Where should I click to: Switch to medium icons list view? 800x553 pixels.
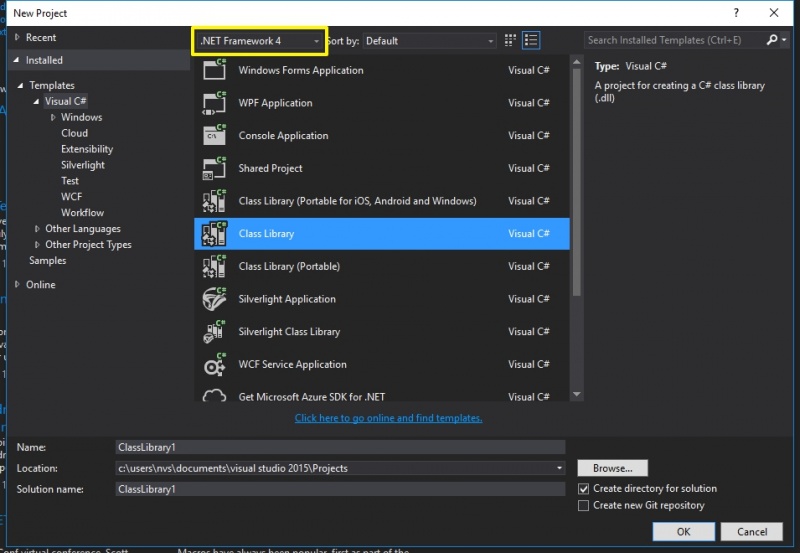click(x=531, y=40)
